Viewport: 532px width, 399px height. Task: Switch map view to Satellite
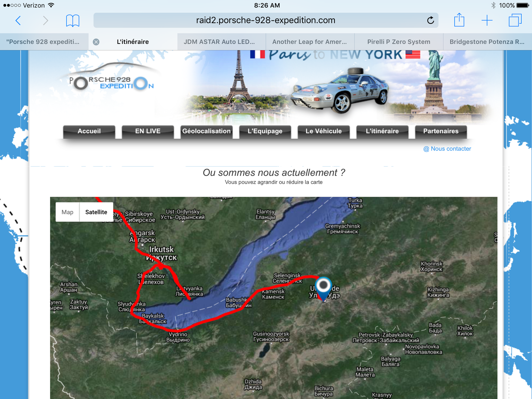(x=96, y=212)
